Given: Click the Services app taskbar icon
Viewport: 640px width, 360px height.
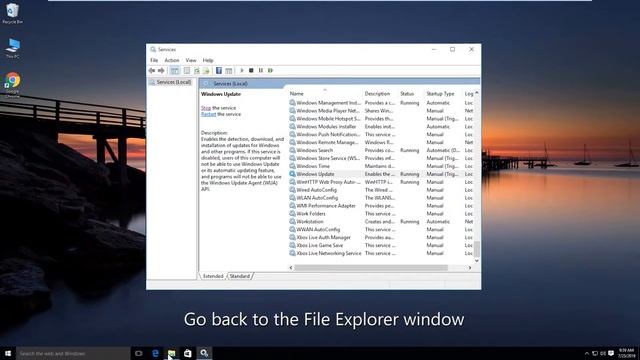Looking at the screenshot, I should coord(204,353).
